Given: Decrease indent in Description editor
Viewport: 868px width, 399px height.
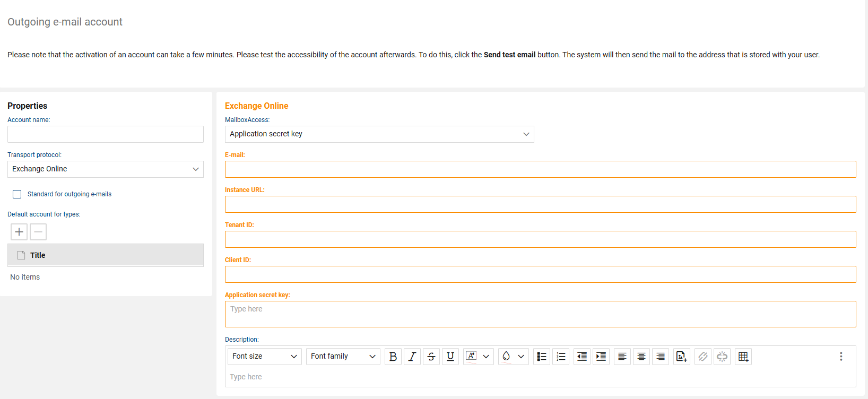Looking at the screenshot, I should [582, 357].
